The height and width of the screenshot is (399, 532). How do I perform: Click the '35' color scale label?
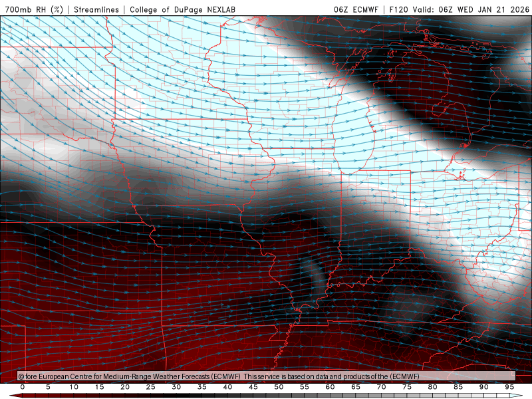[x=202, y=387]
